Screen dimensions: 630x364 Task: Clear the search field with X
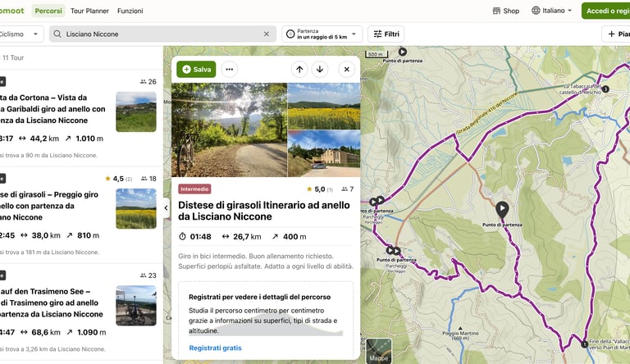267,34
